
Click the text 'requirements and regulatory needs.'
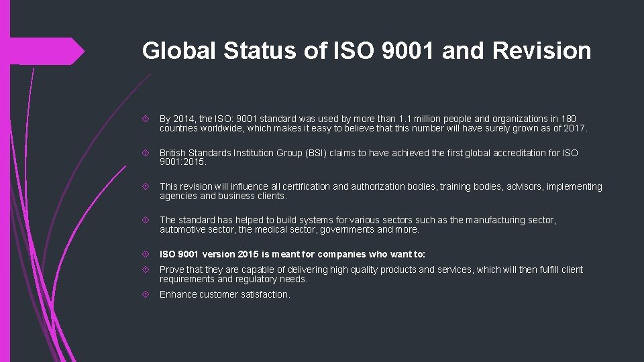pos(233,280)
